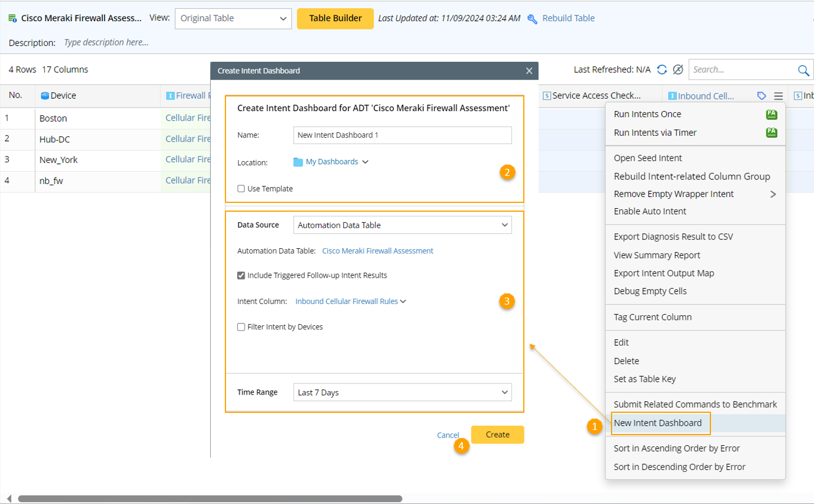Click the tag icon in Inbound Cell column
This screenshot has height=504, width=814.
click(x=762, y=96)
